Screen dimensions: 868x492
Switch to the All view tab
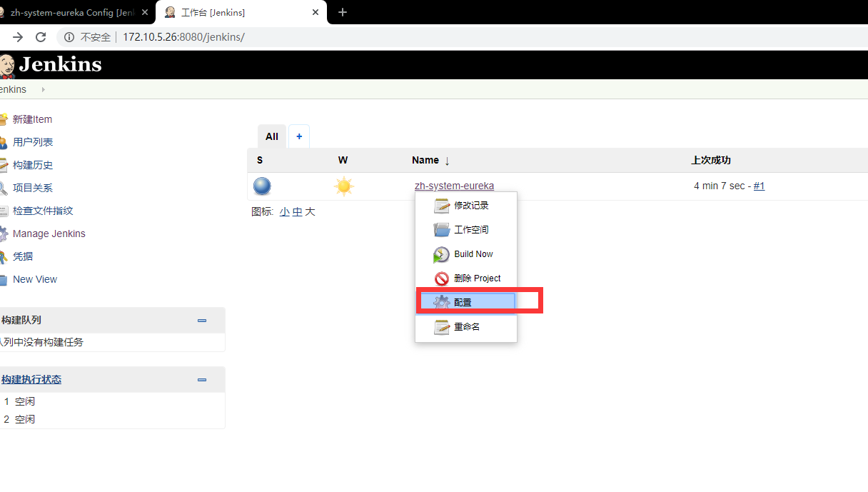(x=272, y=136)
